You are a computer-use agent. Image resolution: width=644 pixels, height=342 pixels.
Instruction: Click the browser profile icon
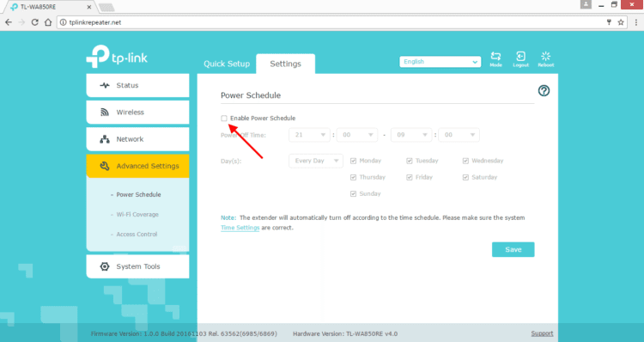click(586, 4)
